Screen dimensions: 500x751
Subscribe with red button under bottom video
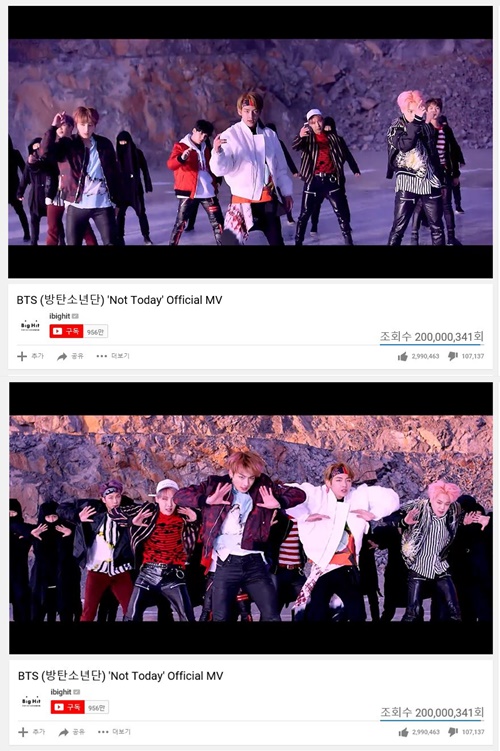click(68, 707)
